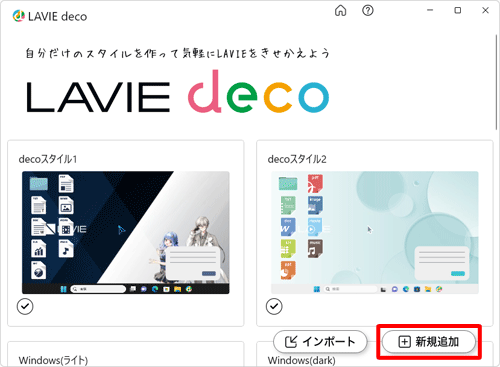Image resolution: width=500 pixels, height=367 pixels.
Task: Open the help question mark icon
Action: point(368,11)
